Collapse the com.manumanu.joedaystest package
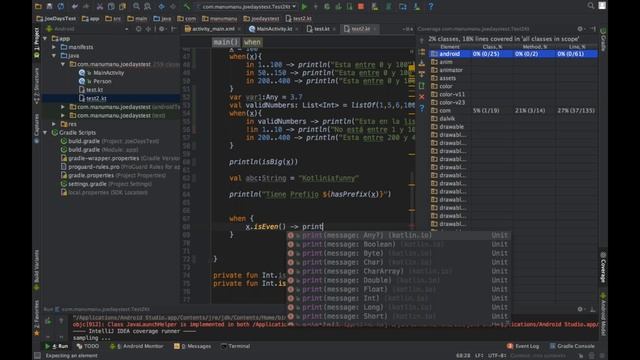Viewport: 640px width, 360px height. pyautogui.click(x=63, y=64)
